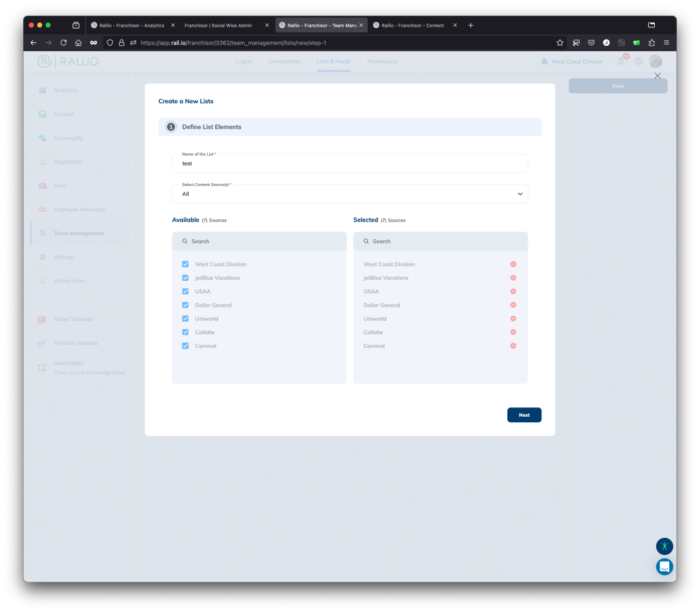Deselect the Collette checkbox
This screenshot has width=700, height=613.
tap(185, 332)
